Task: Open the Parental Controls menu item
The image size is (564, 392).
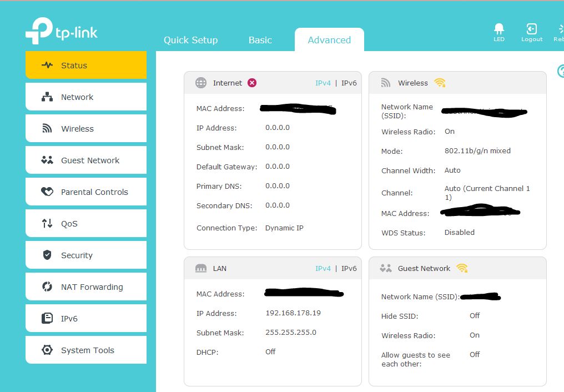Action: 86,192
